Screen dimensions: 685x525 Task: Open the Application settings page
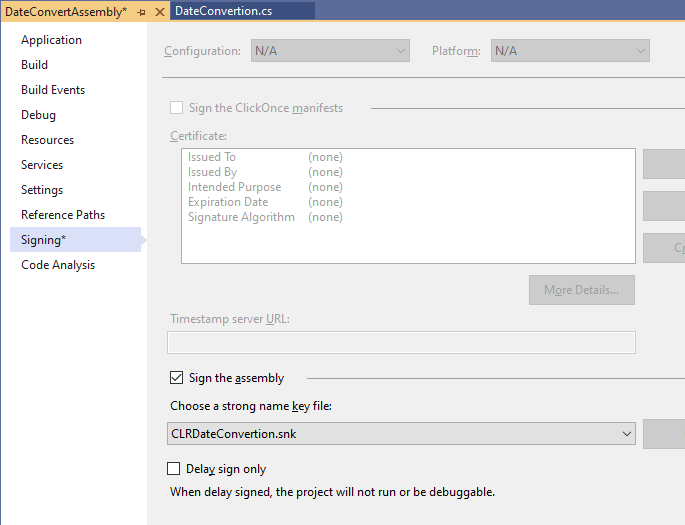point(51,40)
